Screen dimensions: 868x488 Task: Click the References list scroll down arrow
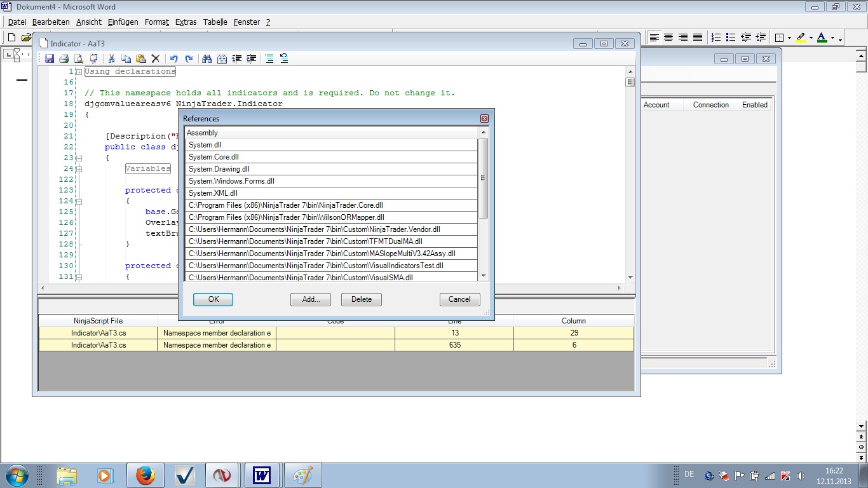click(484, 276)
